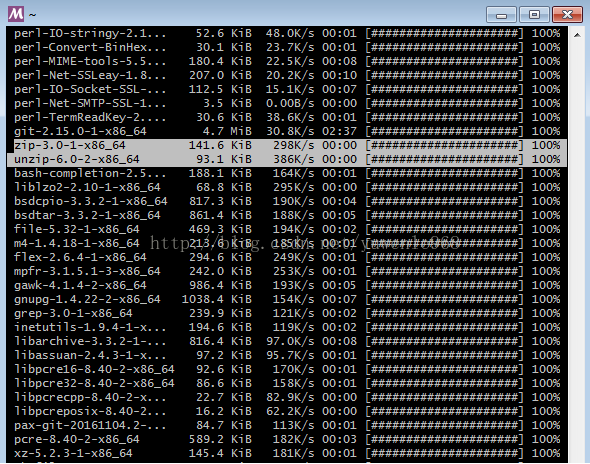The height and width of the screenshot is (464, 590).
Task: Close the terminal window
Action: tap(567, 15)
